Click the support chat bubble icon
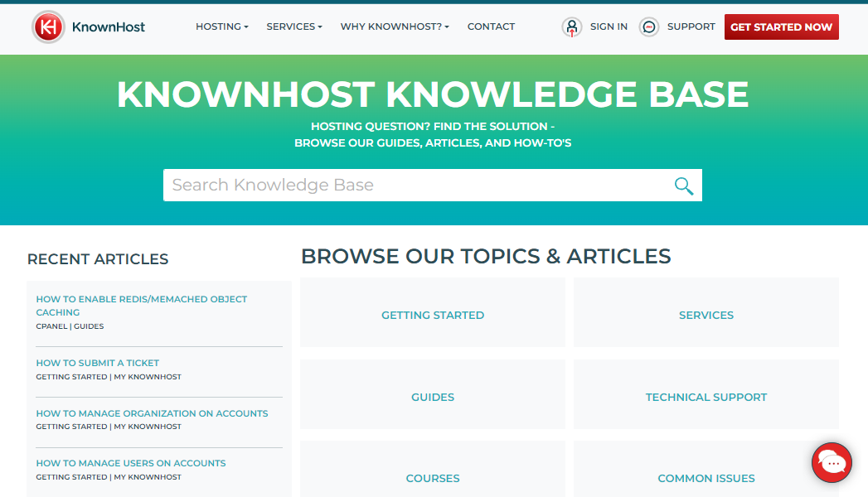The image size is (868, 497). point(649,27)
